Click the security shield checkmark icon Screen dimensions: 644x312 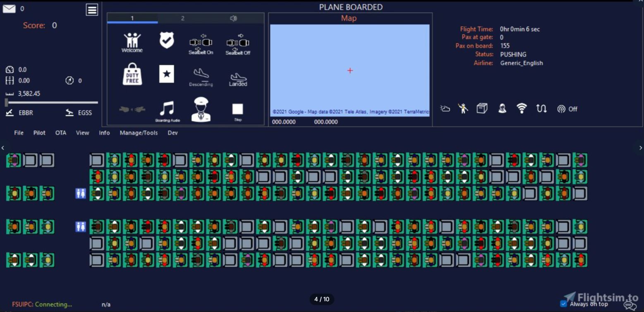tap(167, 41)
